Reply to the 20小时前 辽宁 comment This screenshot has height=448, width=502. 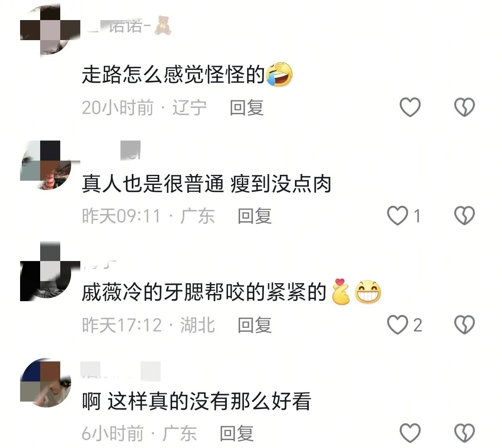tap(246, 108)
